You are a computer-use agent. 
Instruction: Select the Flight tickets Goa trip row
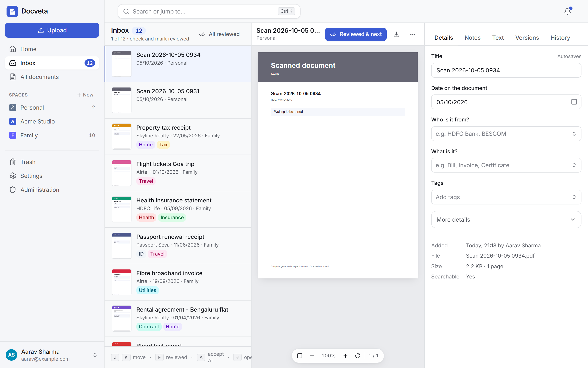[x=178, y=173]
